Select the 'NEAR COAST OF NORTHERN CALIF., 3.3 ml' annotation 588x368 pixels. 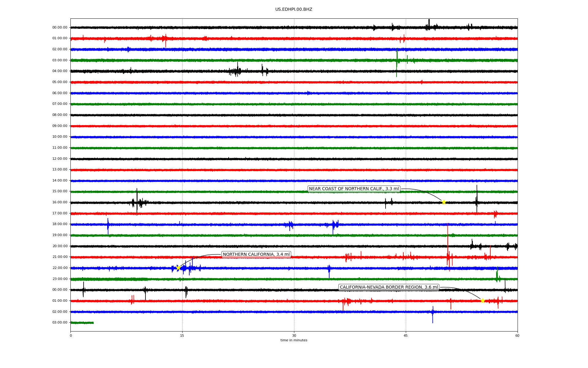354,189
